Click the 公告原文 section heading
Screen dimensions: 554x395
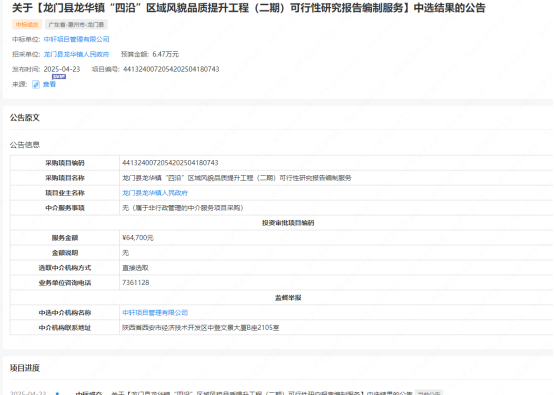25,118
